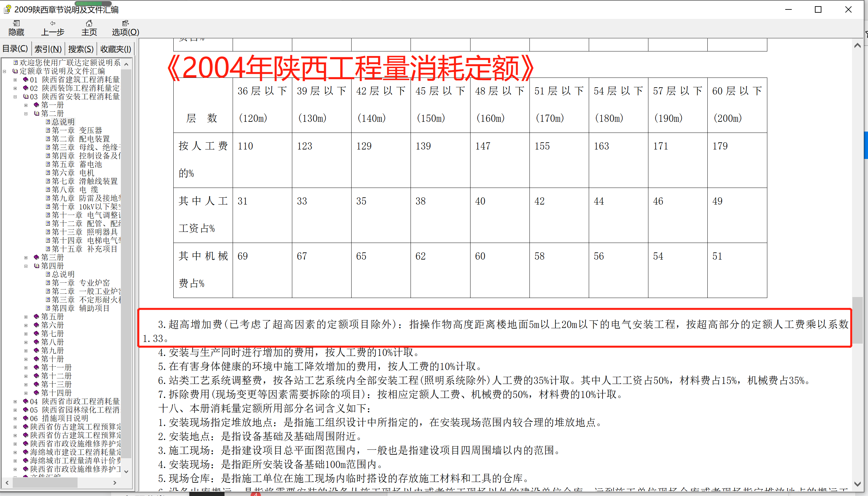868x496 pixels.
Task: Click tree panel scroll-down arrow
Action: click(126, 472)
